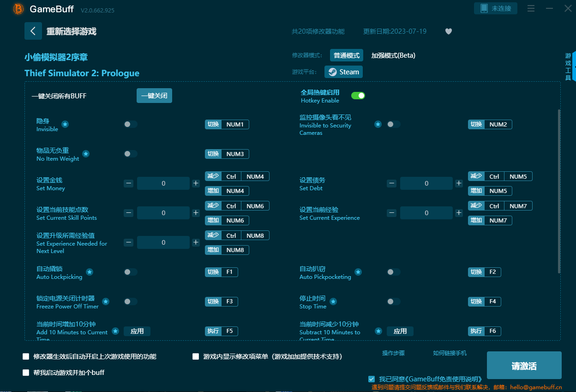Image resolution: width=576 pixels, height=392 pixels.
Task: Increase Experience Needed for Next Level
Action: 196,242
